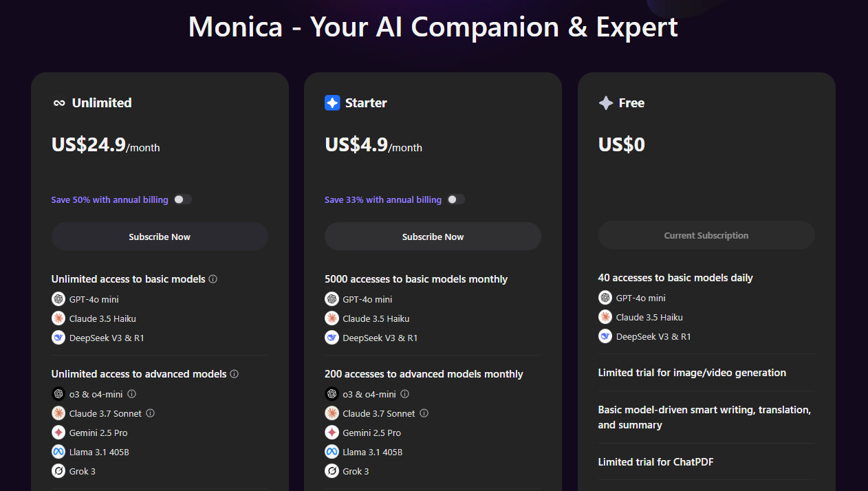Click 'Grok 3' label in Starter plan

click(x=356, y=471)
